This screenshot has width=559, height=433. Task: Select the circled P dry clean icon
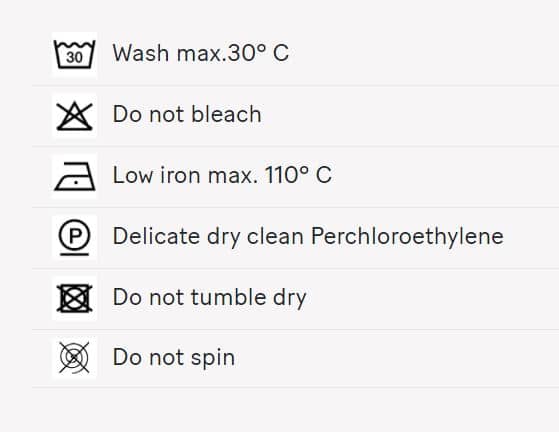[x=74, y=237]
